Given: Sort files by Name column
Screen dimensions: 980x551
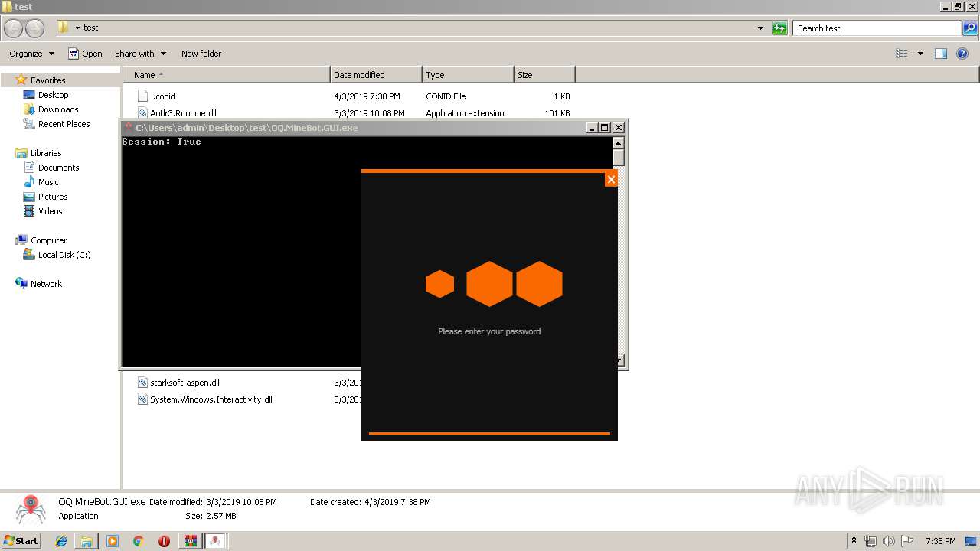Looking at the screenshot, I should coord(227,75).
